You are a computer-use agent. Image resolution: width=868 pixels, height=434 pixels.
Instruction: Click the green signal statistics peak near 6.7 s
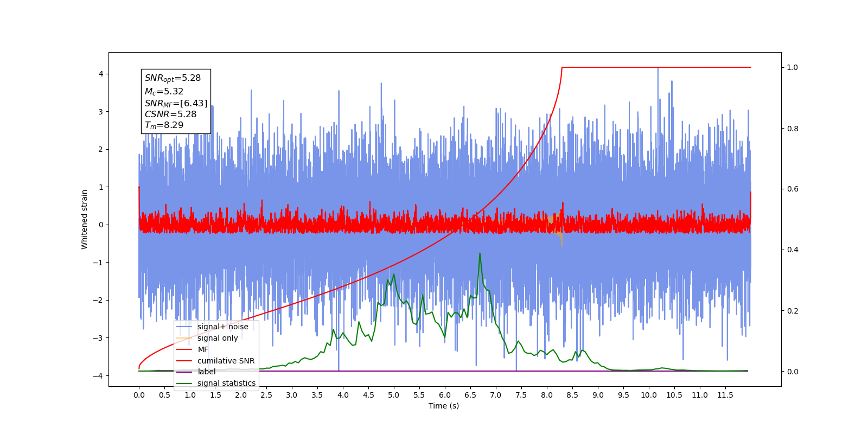(x=480, y=253)
